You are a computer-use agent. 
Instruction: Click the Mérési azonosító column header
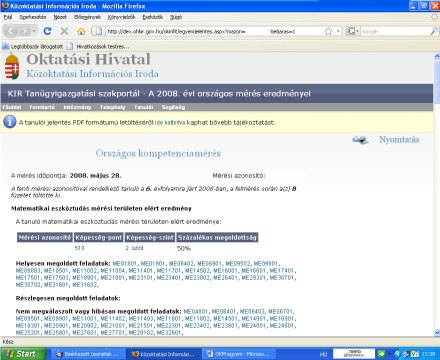pyautogui.click(x=45, y=237)
